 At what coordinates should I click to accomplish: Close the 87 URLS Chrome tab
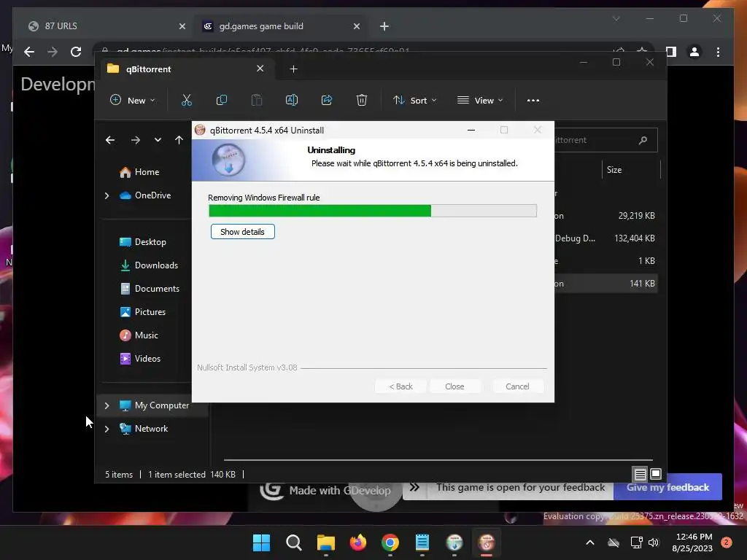[182, 27]
